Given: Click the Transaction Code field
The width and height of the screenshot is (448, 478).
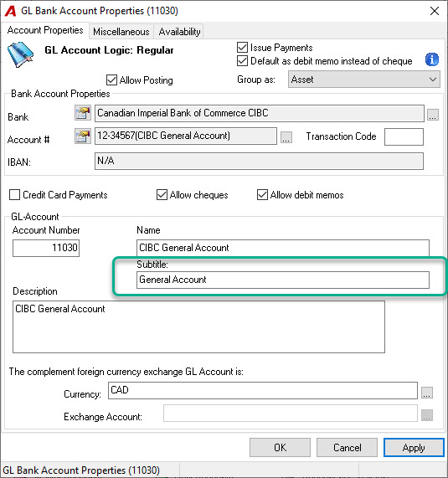Looking at the screenshot, I should click(x=404, y=137).
